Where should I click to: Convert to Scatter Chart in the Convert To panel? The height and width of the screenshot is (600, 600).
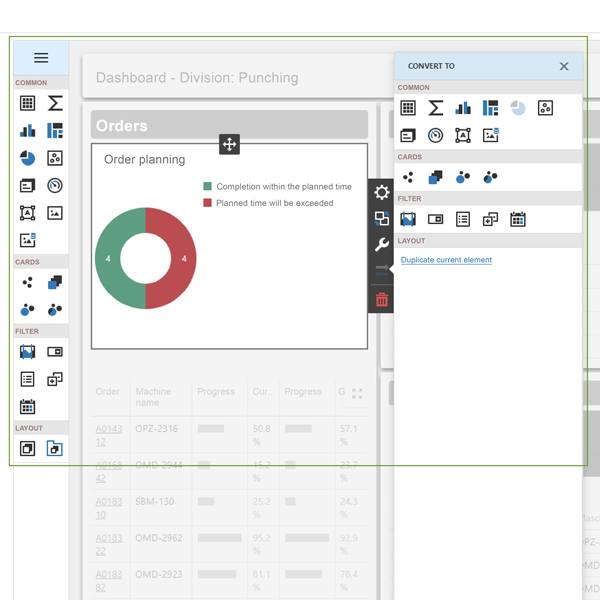545,108
